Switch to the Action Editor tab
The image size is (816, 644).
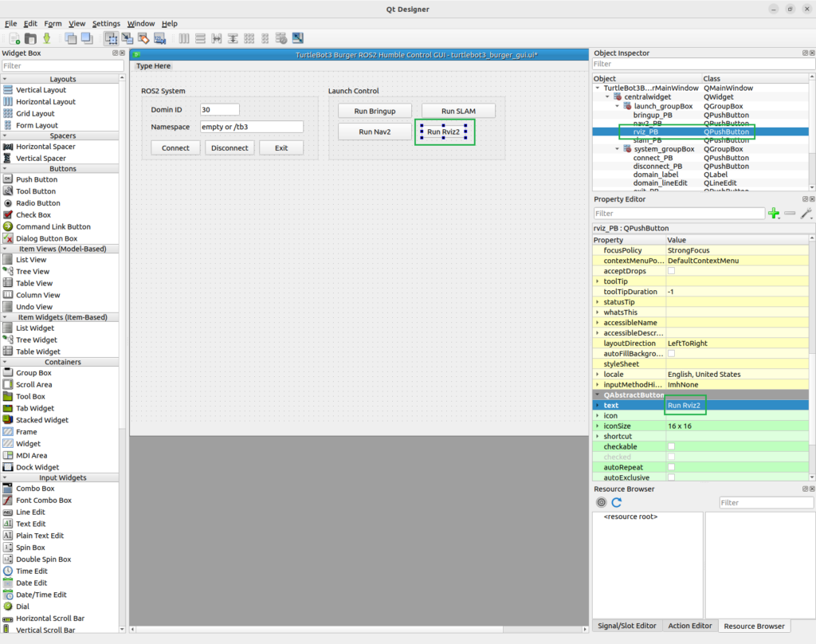(689, 626)
